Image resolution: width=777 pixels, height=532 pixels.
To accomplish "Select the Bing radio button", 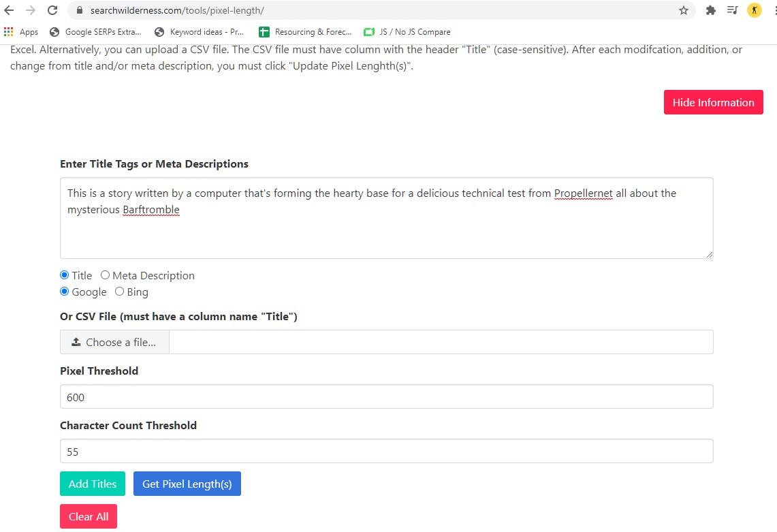I will point(119,292).
